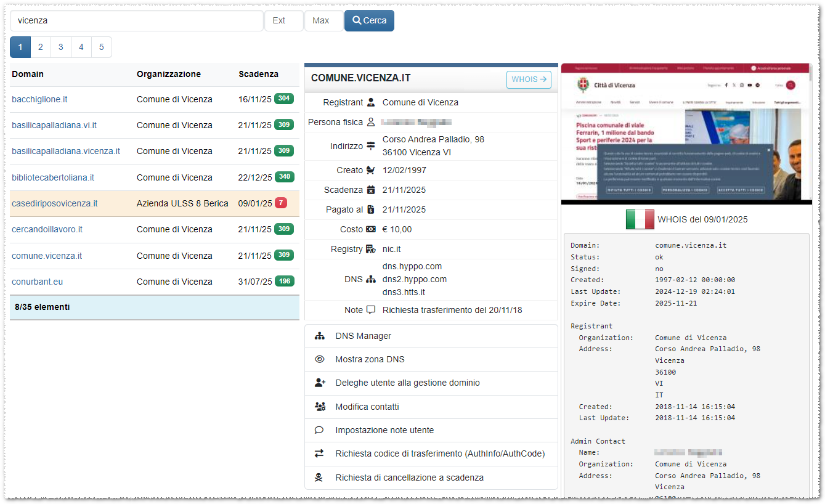This screenshot has width=825, height=504.
Task: Open the WHOIS button for comune.vicenza.it
Action: (x=529, y=79)
